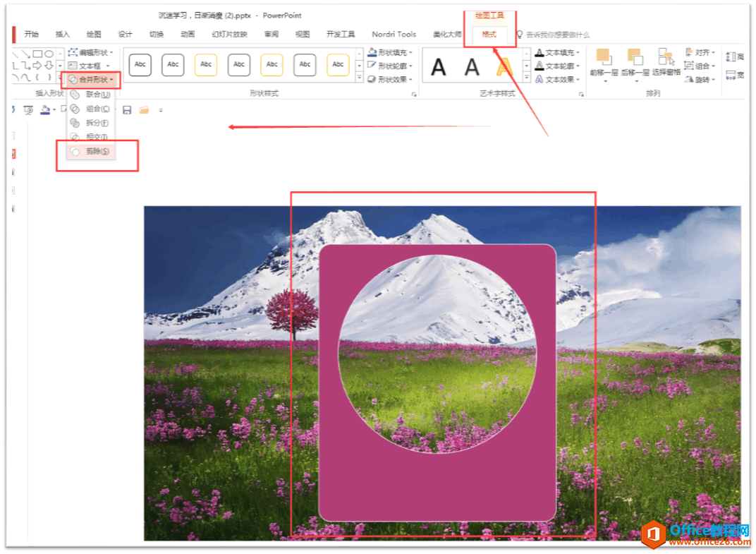Toggle the Merge Shapes (合并形状) dropdown
The height and width of the screenshot is (554, 756).
pos(91,80)
